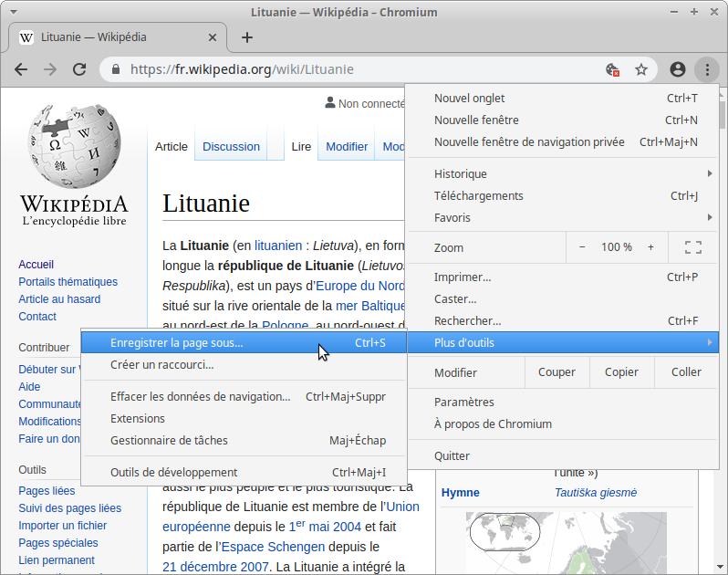Follow the Portails thématiques sidebar link
This screenshot has height=575, width=728.
click(68, 282)
